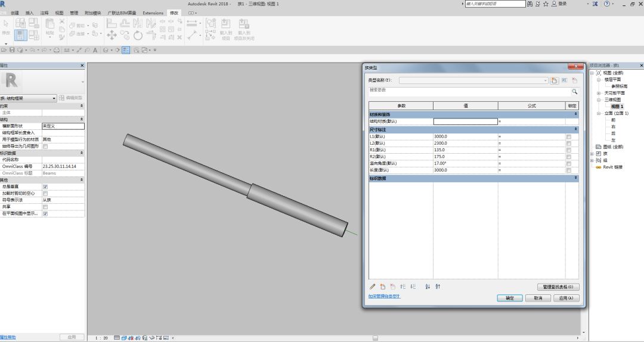The image size is (644, 342).
Task: Sort parameters in ascending order
Action: 428,287
